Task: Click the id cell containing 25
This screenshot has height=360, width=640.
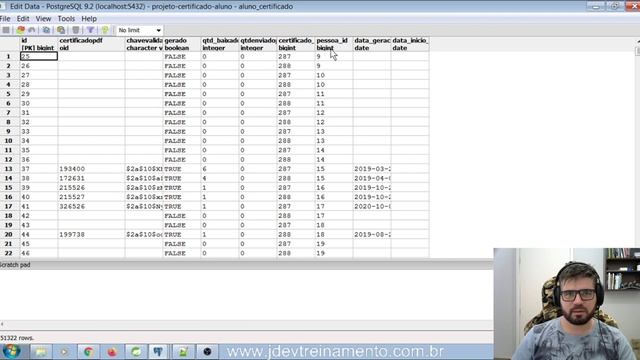Action: pyautogui.click(x=39, y=56)
